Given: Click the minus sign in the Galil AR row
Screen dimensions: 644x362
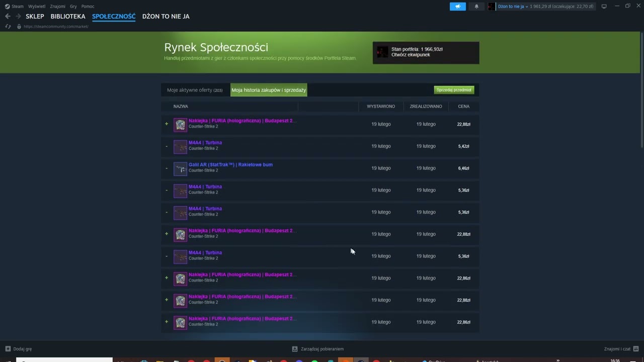Looking at the screenshot, I should [167, 168].
